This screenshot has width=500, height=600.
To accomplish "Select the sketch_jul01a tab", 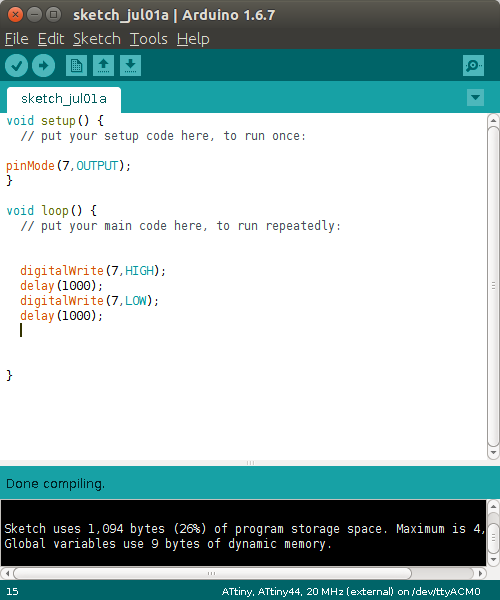I will click(64, 99).
